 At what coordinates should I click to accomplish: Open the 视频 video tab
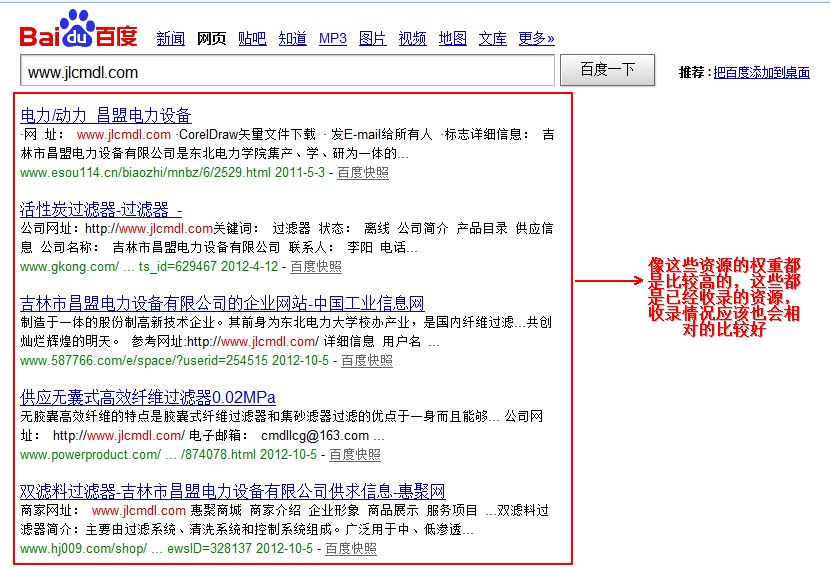(x=413, y=39)
